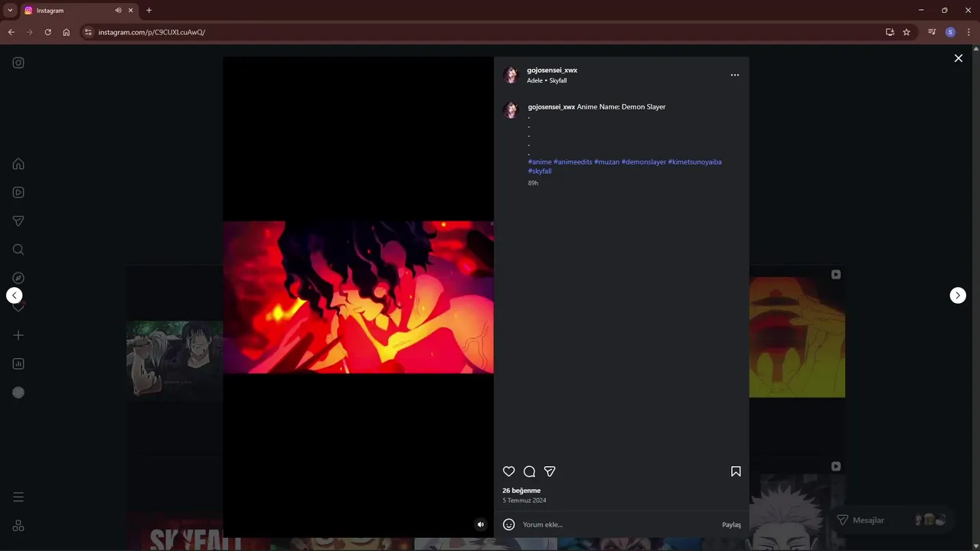Open #animeedits hashtag link
980x551 pixels.
click(x=573, y=162)
